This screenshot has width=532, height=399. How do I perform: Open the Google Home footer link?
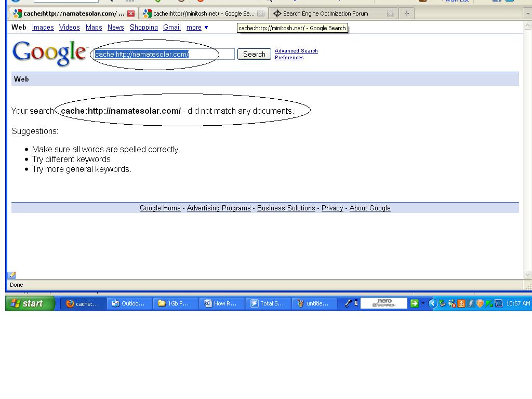tap(160, 208)
